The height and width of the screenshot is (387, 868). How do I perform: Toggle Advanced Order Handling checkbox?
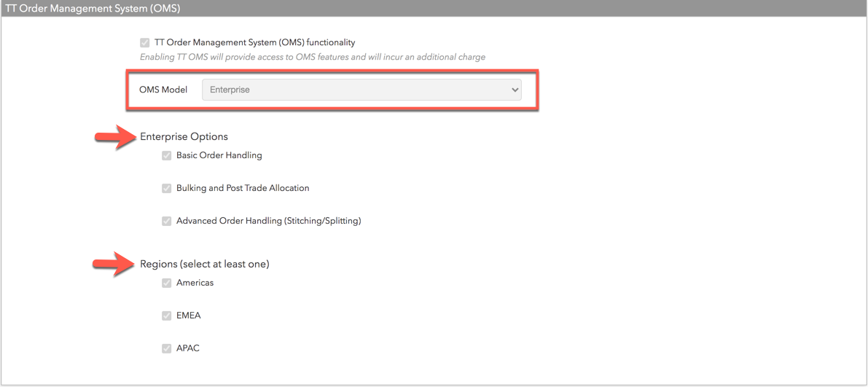click(x=166, y=221)
